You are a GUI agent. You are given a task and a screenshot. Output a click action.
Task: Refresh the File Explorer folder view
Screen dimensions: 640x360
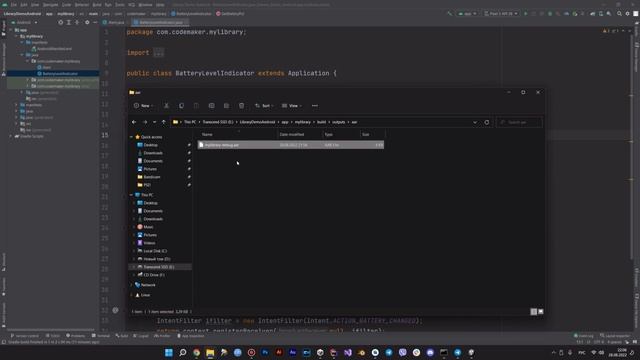487,122
